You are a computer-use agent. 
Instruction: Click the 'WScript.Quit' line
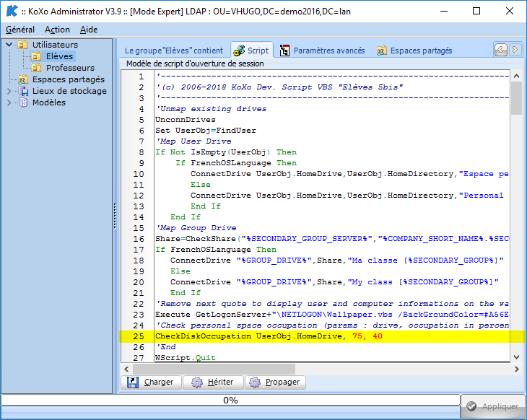coord(186,357)
